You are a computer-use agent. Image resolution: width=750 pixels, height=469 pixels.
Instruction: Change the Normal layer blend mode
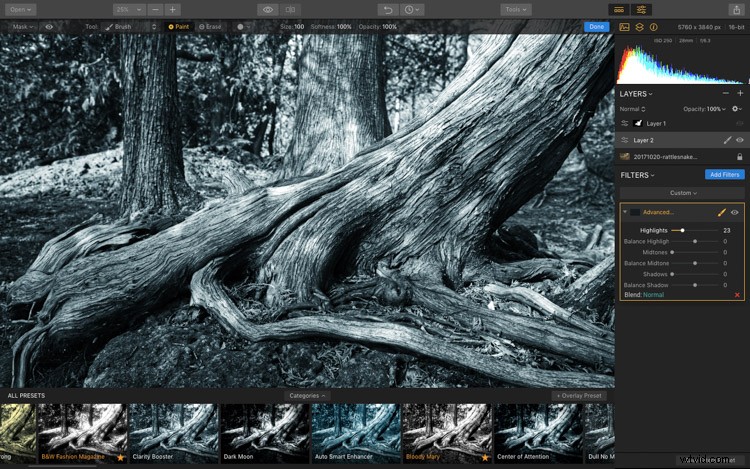click(x=632, y=109)
